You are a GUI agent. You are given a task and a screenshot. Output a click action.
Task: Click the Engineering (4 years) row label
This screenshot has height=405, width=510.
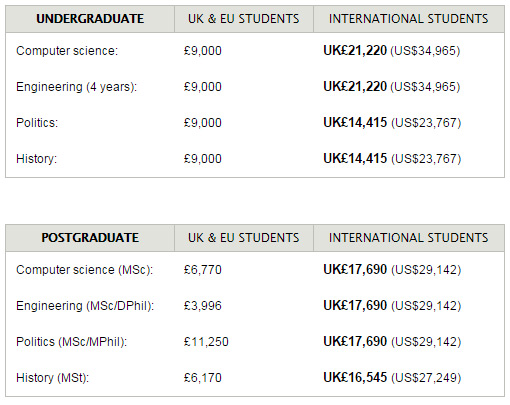77,87
